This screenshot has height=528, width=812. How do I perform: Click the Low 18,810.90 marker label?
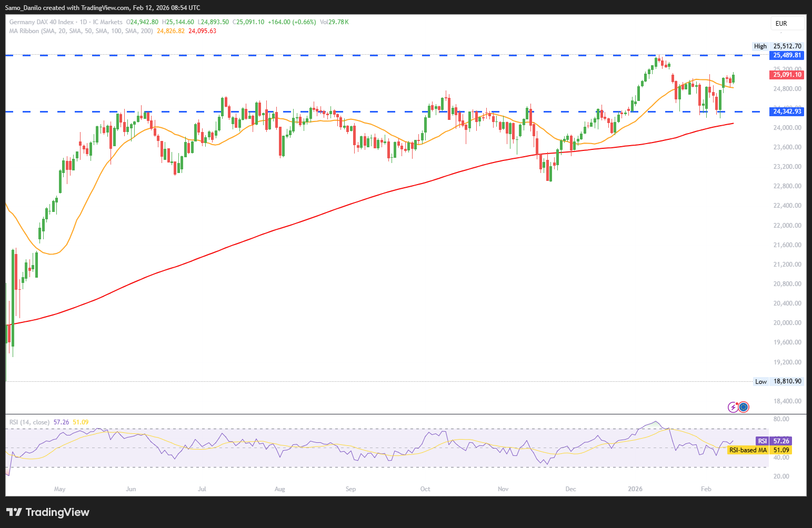pyautogui.click(x=778, y=381)
